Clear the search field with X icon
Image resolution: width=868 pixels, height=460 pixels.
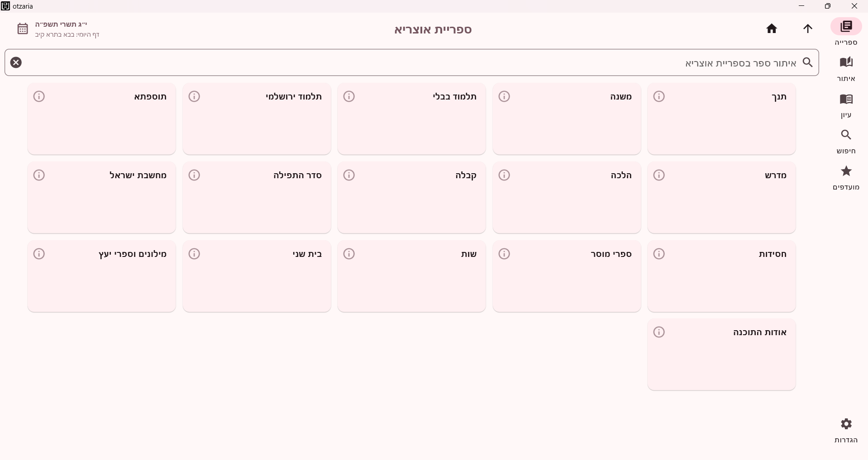(16, 62)
